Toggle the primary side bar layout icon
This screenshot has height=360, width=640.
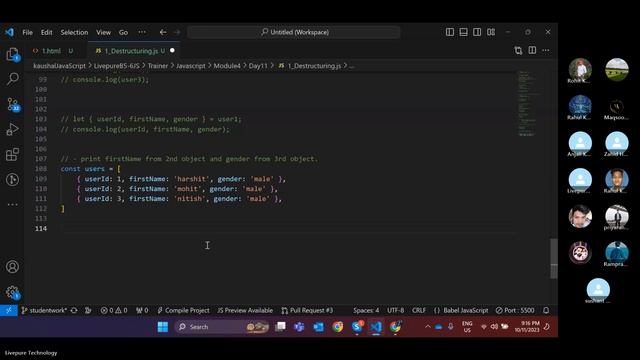click(x=450, y=32)
